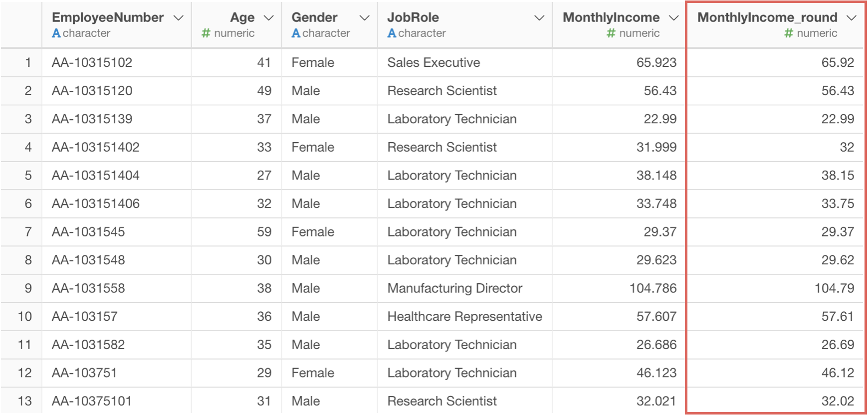Open the MonthlyIncome_round column dropdown chevron

(x=852, y=18)
